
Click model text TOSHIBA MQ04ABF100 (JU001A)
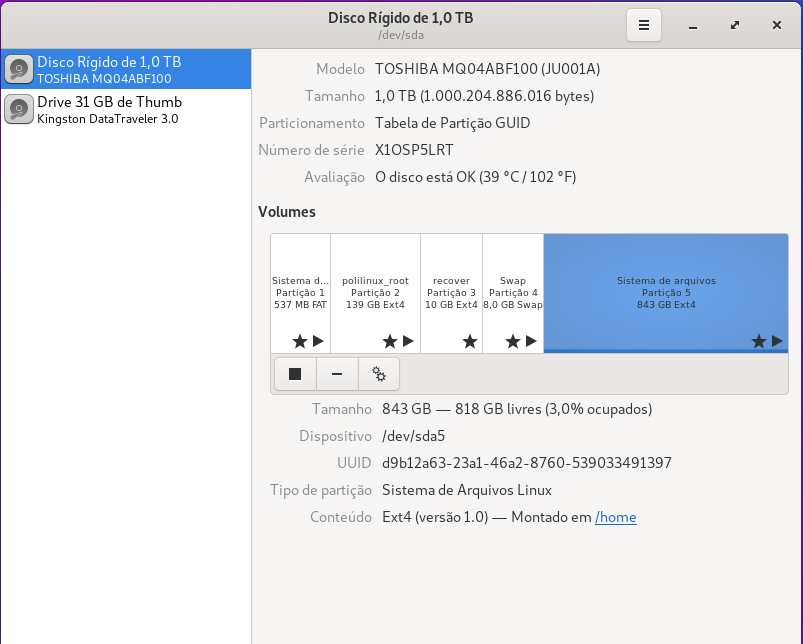(488, 69)
